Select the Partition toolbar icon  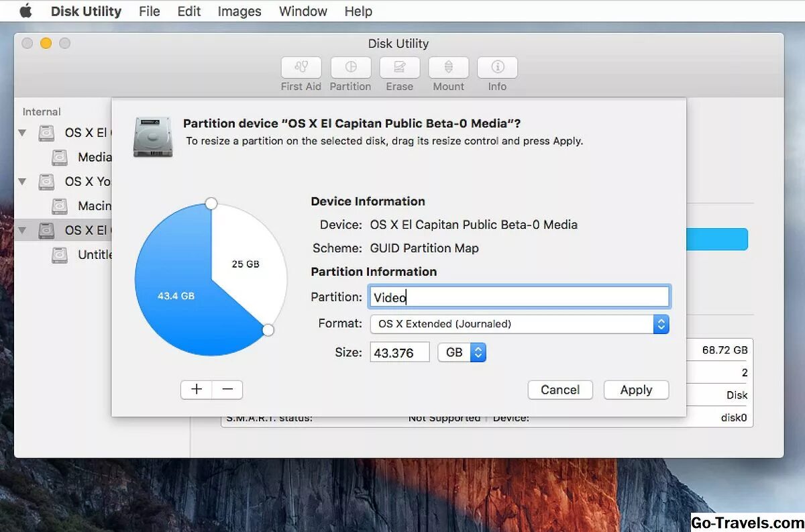click(x=350, y=72)
